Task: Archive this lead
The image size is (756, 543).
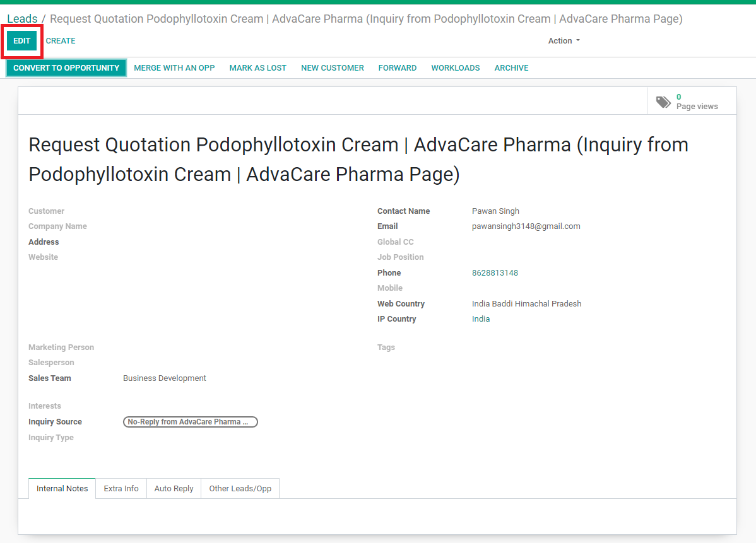Action: (512, 68)
